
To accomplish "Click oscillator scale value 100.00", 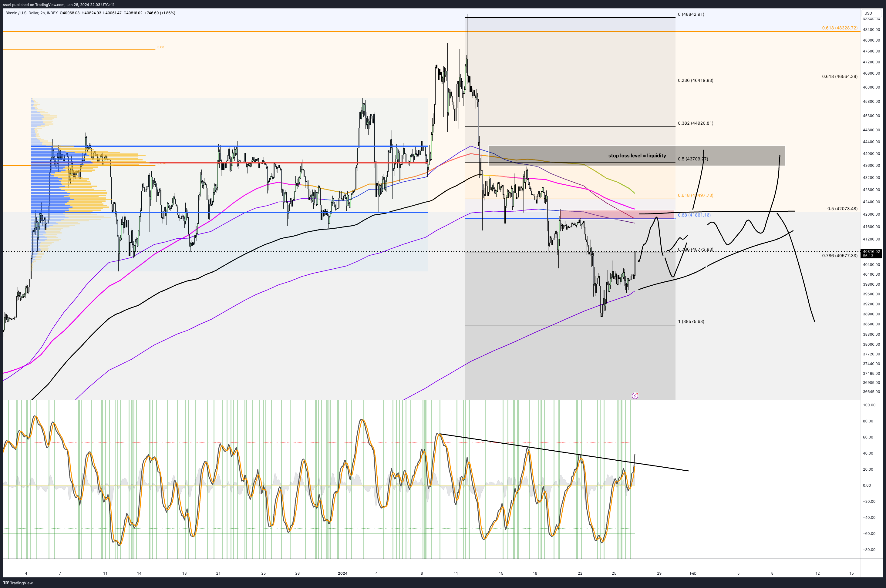I will click(869, 405).
